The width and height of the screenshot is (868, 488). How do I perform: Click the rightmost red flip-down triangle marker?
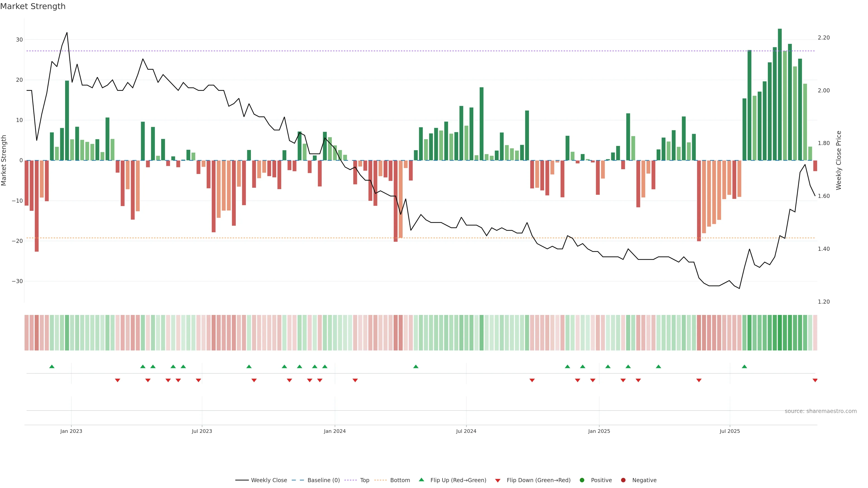click(815, 380)
